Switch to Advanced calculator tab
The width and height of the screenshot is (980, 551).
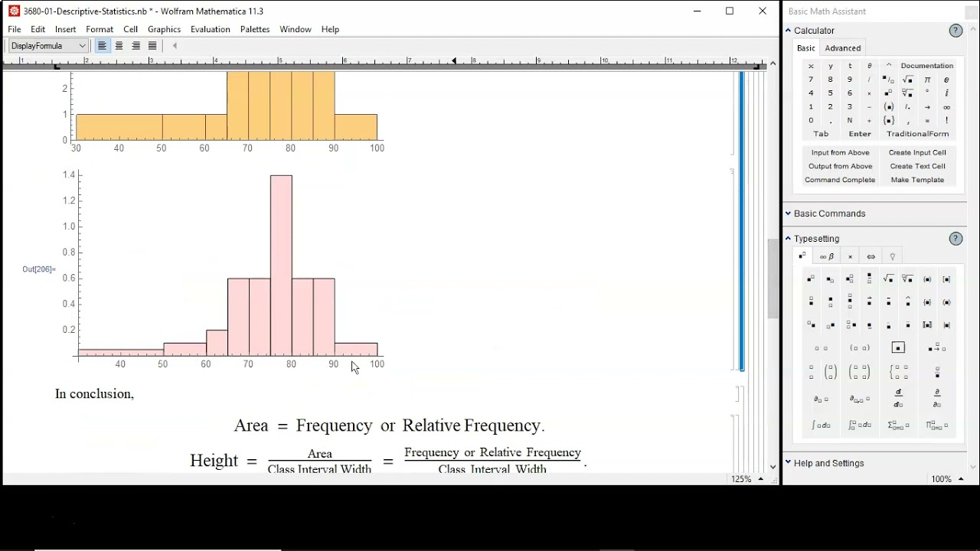843,48
